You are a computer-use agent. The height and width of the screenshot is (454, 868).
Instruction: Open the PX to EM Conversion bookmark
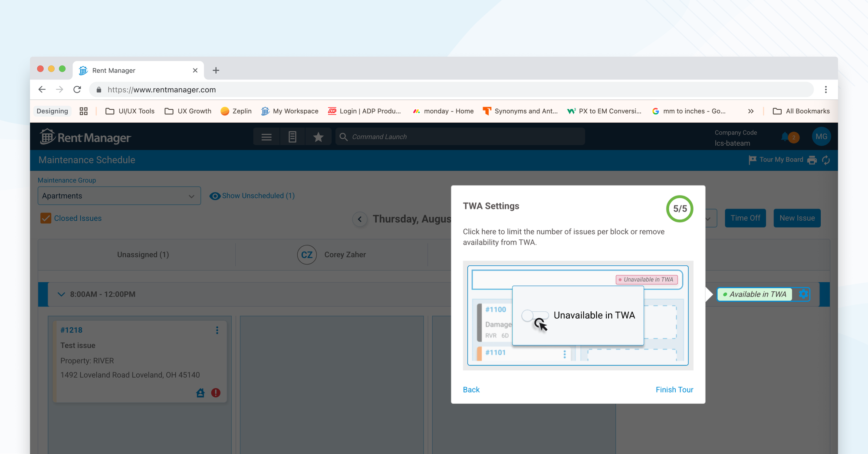tap(604, 111)
